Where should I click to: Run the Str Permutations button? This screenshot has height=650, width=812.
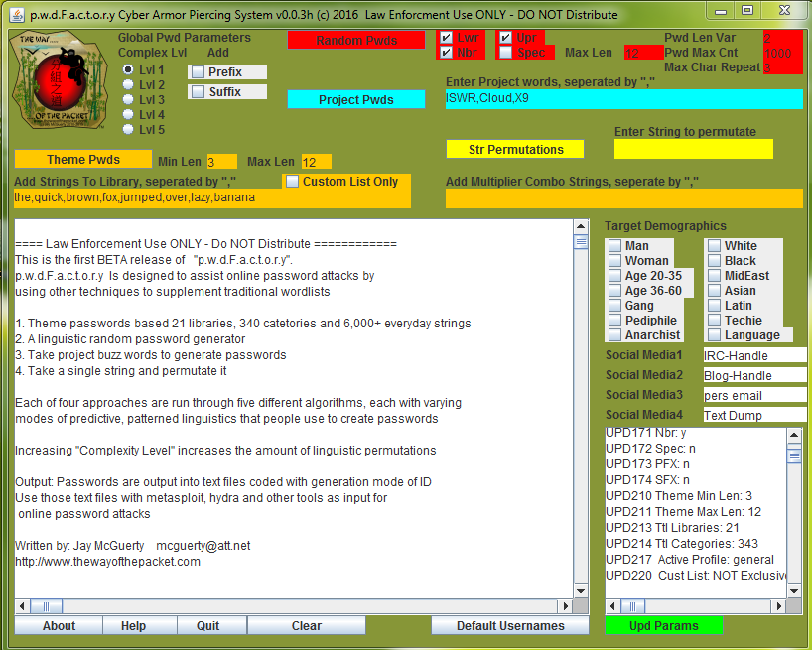pos(515,150)
